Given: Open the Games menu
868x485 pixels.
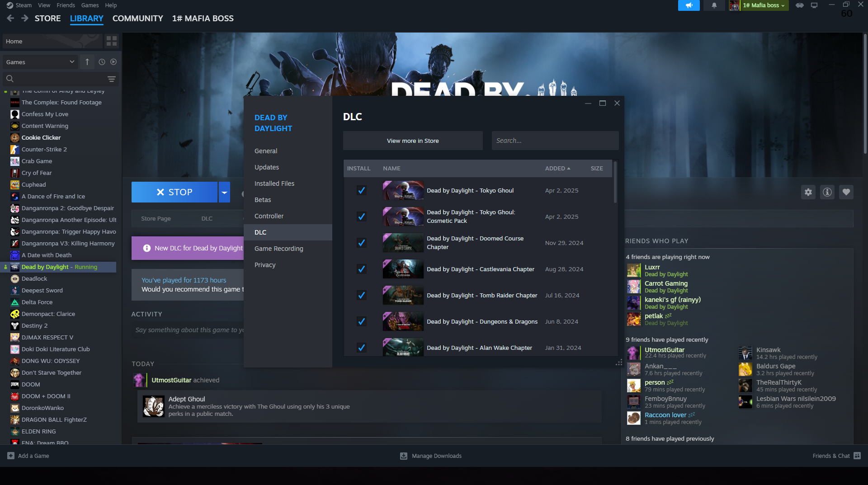Looking at the screenshot, I should 90,5.
